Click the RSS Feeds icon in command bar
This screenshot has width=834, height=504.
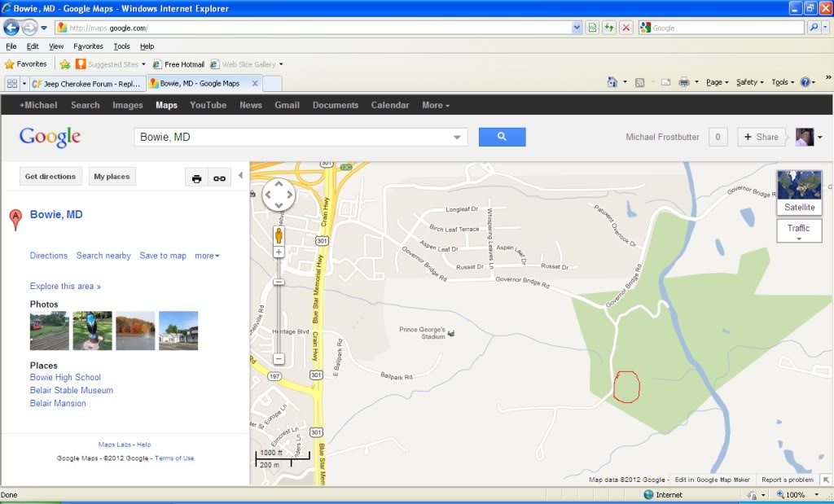tap(640, 82)
